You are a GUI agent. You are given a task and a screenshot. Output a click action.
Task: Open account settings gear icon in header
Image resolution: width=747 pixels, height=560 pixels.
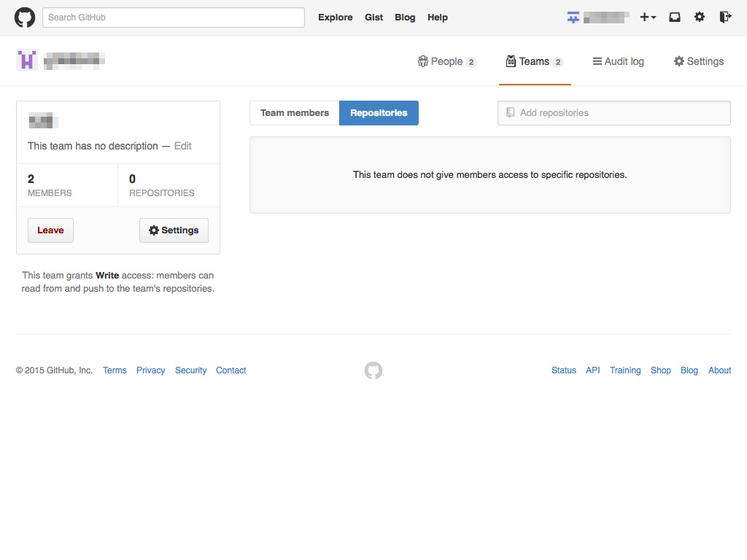click(x=700, y=17)
